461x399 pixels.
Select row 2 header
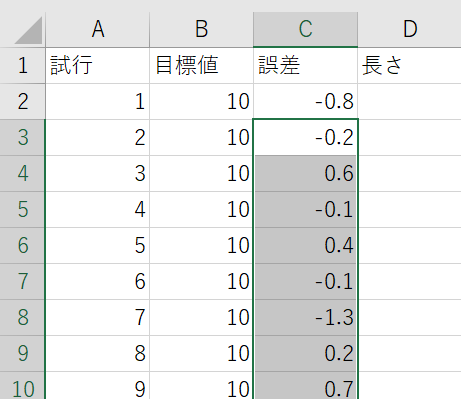pyautogui.click(x=22, y=101)
